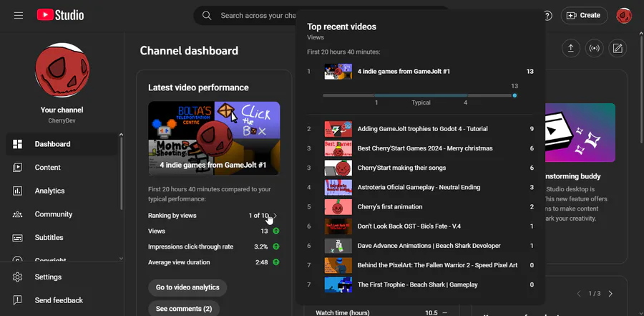Open Adding GameJolt trophies to Godot 4 video

(420, 129)
